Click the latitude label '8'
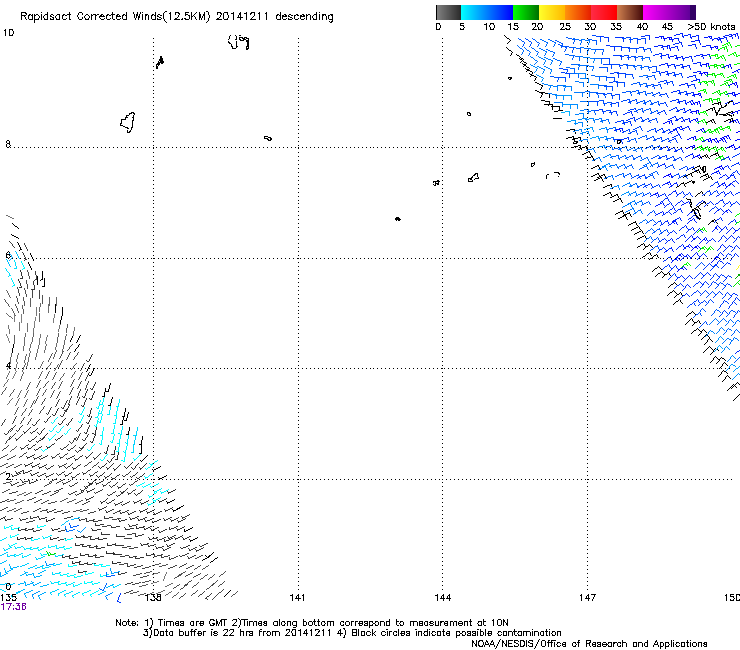 coord(8,144)
